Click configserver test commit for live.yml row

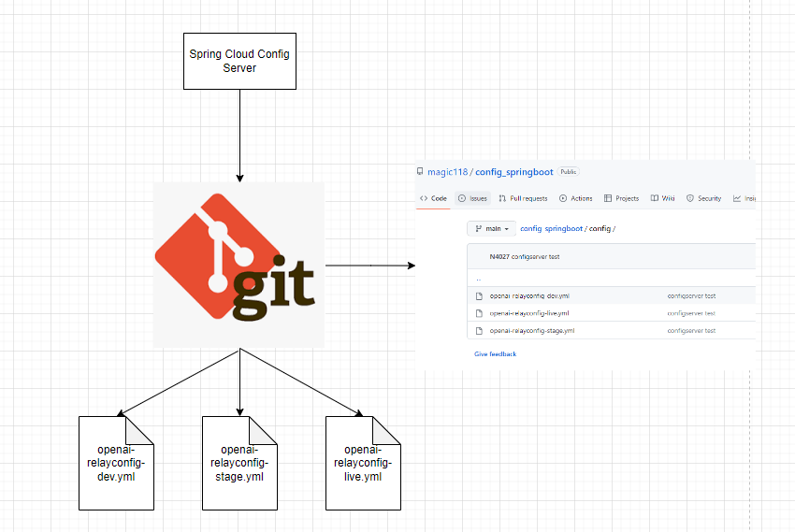[x=691, y=313]
